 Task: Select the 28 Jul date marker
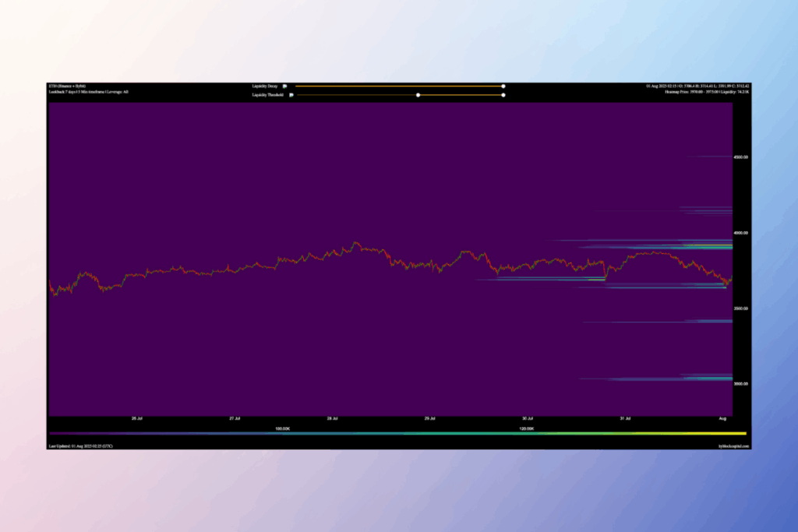332,418
